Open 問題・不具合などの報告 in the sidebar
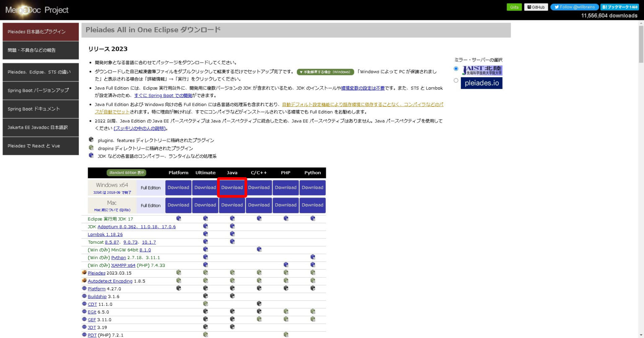This screenshot has width=644, height=338. (41, 50)
